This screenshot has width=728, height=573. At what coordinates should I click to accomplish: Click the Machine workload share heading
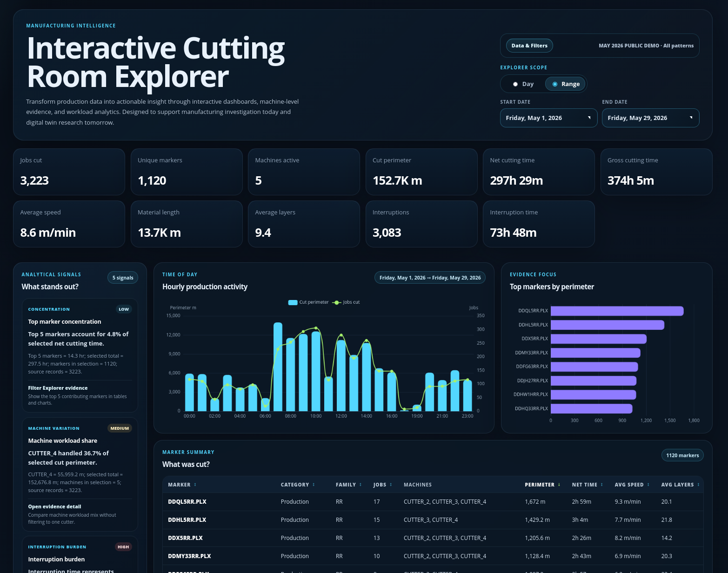[63, 441]
